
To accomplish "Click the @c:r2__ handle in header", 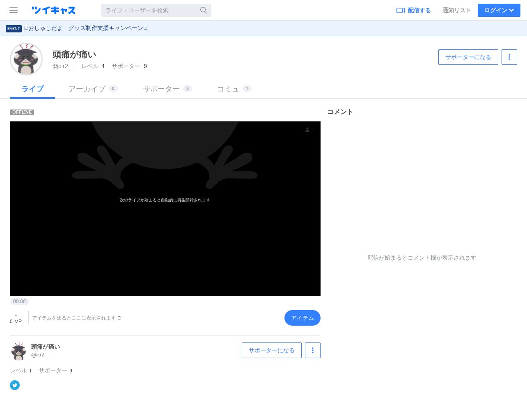I will 64,66.
